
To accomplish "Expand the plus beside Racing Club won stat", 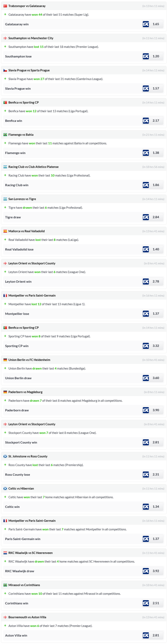I will 5,175.
